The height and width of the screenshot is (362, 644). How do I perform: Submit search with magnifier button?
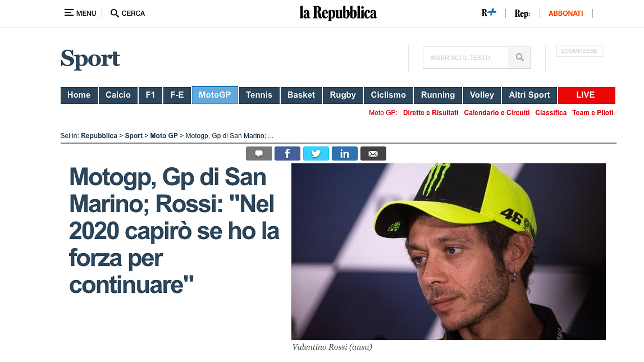[520, 58]
